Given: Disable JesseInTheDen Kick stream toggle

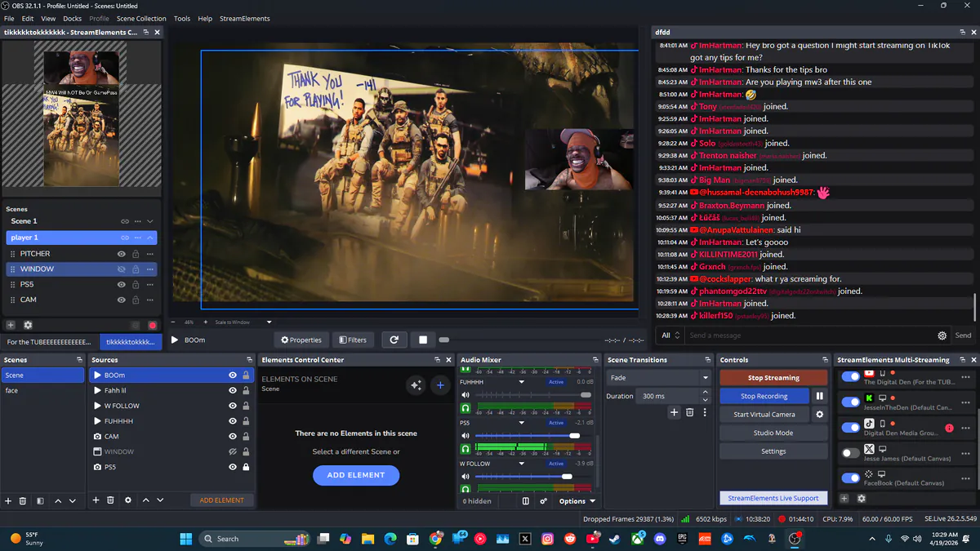Looking at the screenshot, I should [x=851, y=402].
